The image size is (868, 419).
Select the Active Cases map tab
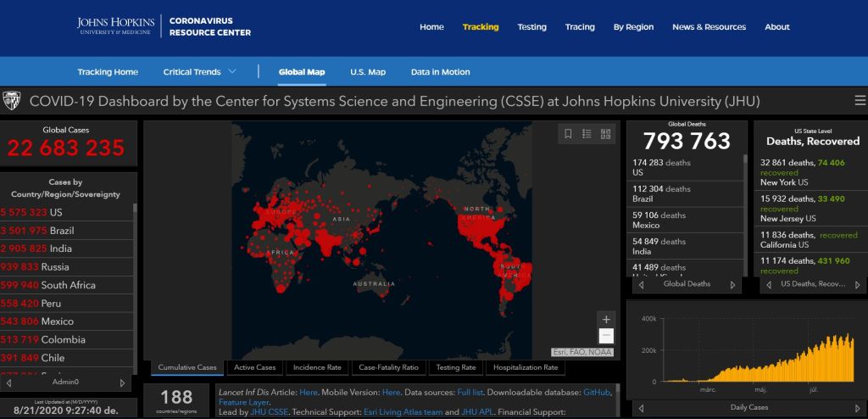(254, 367)
